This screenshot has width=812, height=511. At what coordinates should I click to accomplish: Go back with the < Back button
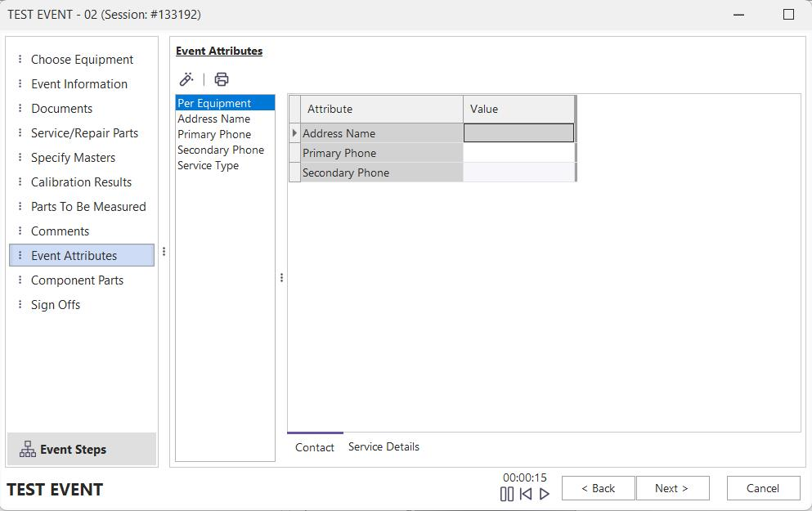coord(599,488)
